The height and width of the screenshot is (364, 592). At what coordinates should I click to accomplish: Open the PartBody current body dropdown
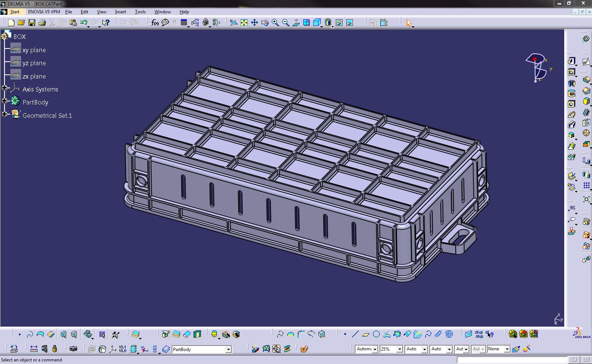(228, 349)
